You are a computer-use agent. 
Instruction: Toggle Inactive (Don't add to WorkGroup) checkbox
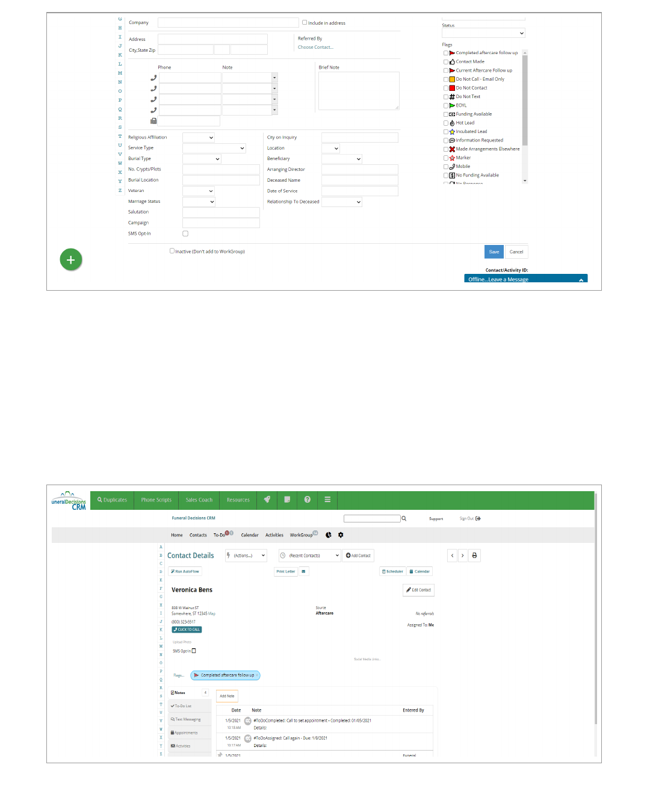(172, 251)
